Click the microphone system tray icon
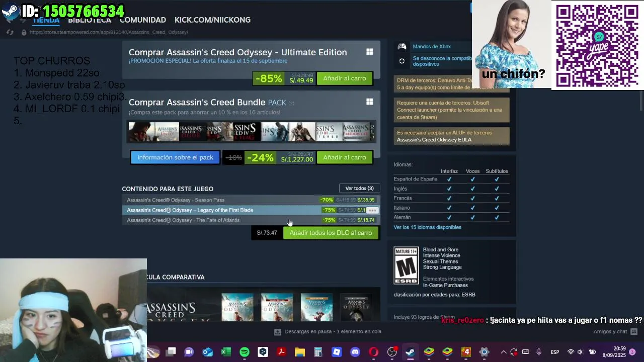Viewport: 644px width, 362px height. tap(539, 352)
